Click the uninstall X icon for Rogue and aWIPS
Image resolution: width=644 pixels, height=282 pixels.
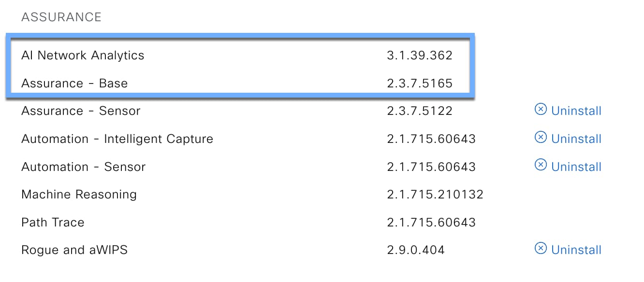(x=541, y=249)
